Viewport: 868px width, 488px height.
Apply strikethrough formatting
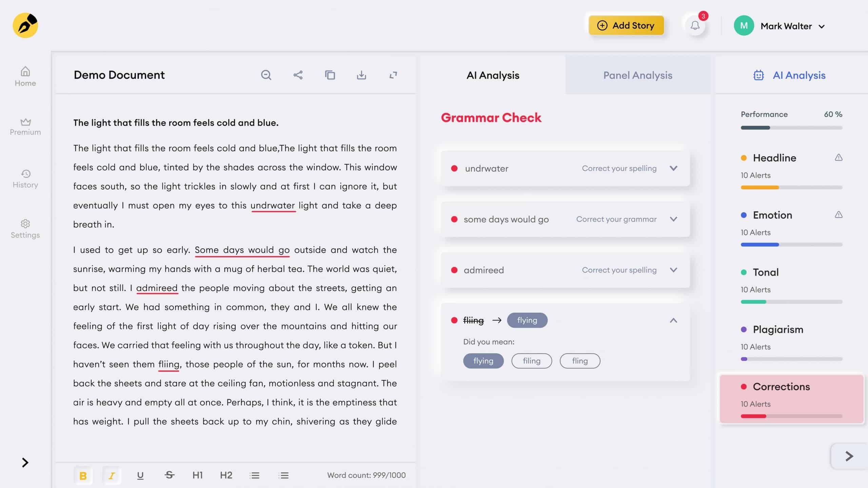click(x=169, y=475)
